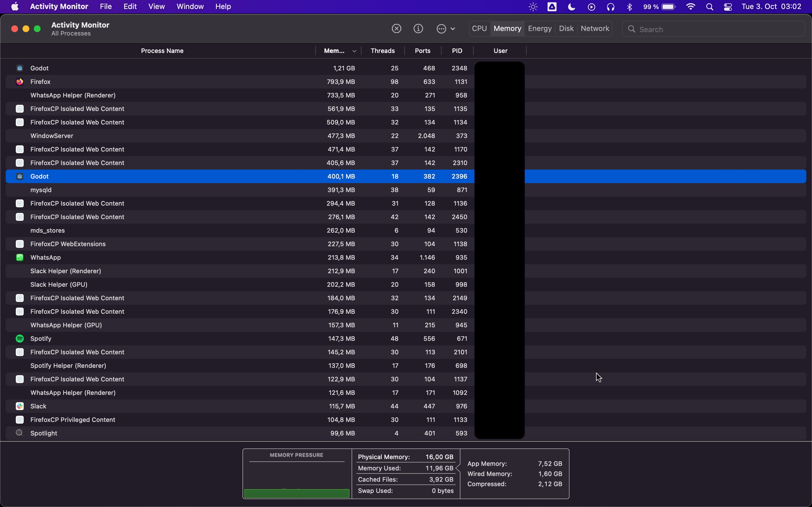Viewport: 812px width, 507px height.
Task: Switch to the CPU tab
Action: pos(479,28)
